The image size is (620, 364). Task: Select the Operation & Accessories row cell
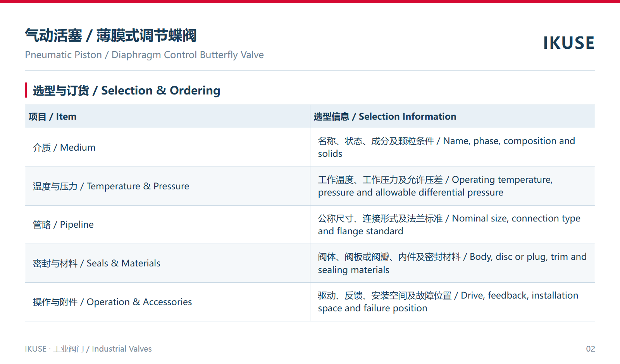click(167, 302)
